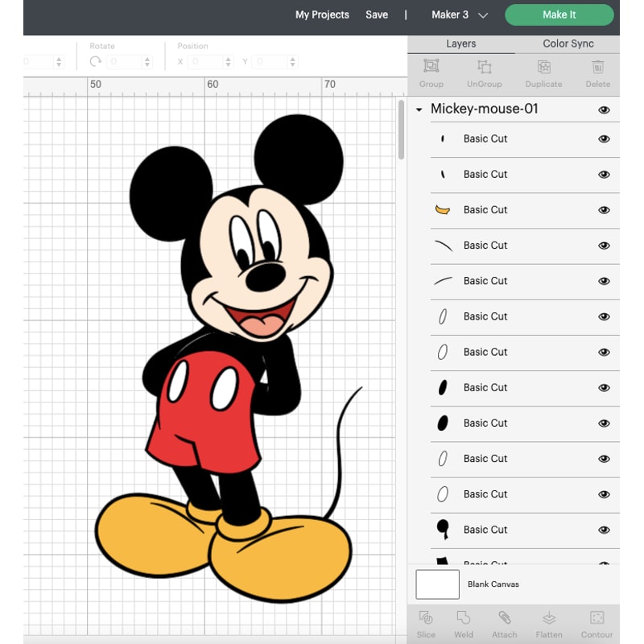The image size is (644, 644).
Task: Click the Blank Canvas color swatch
Action: (x=437, y=584)
